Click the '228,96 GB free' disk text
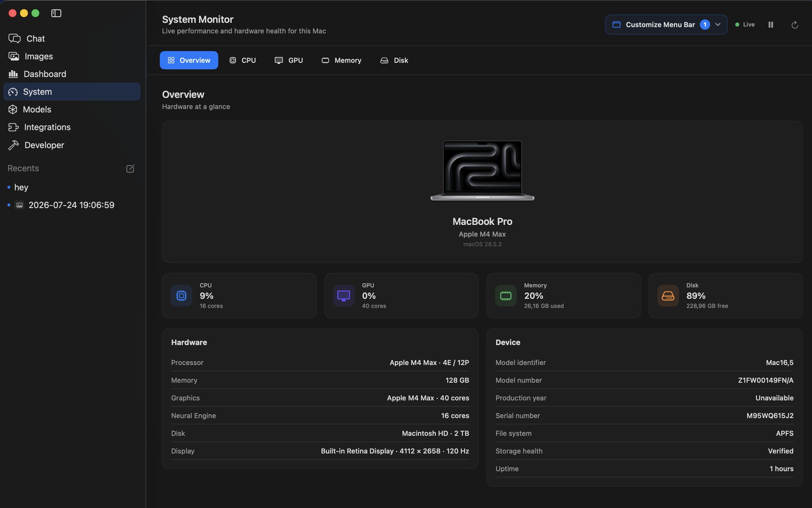Image resolution: width=812 pixels, height=508 pixels. pos(707,306)
